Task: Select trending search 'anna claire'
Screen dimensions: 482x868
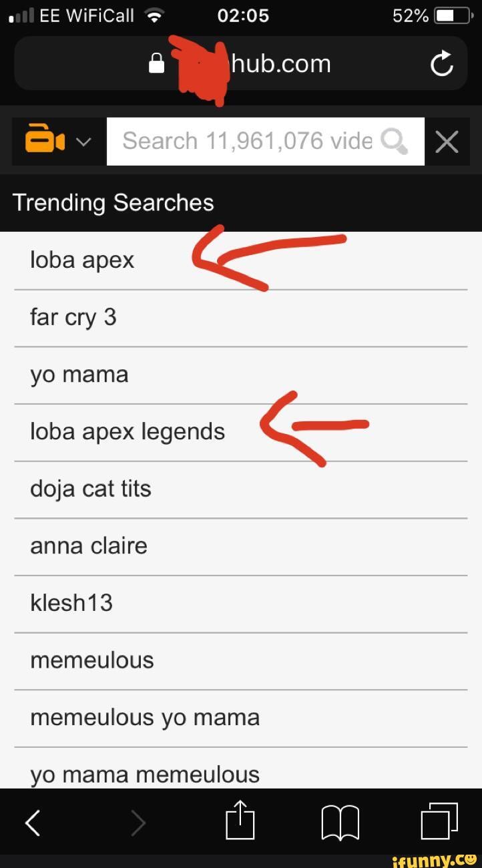Action: (240, 547)
